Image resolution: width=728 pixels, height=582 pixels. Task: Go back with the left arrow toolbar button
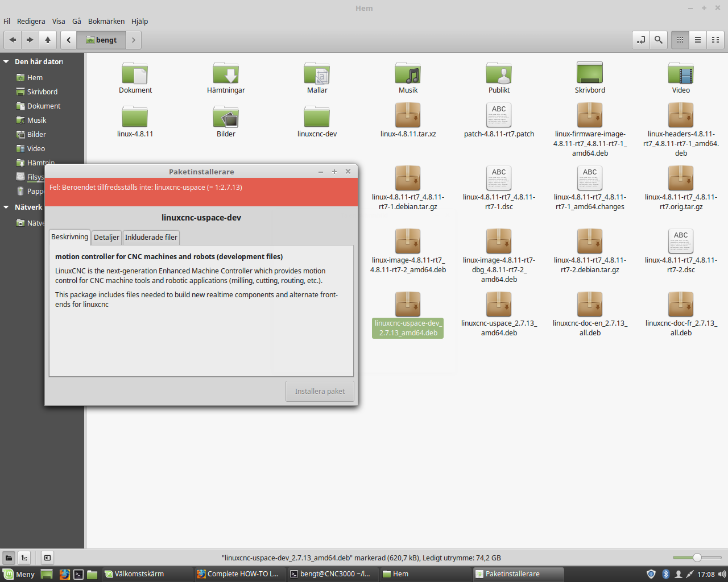pyautogui.click(x=13, y=40)
